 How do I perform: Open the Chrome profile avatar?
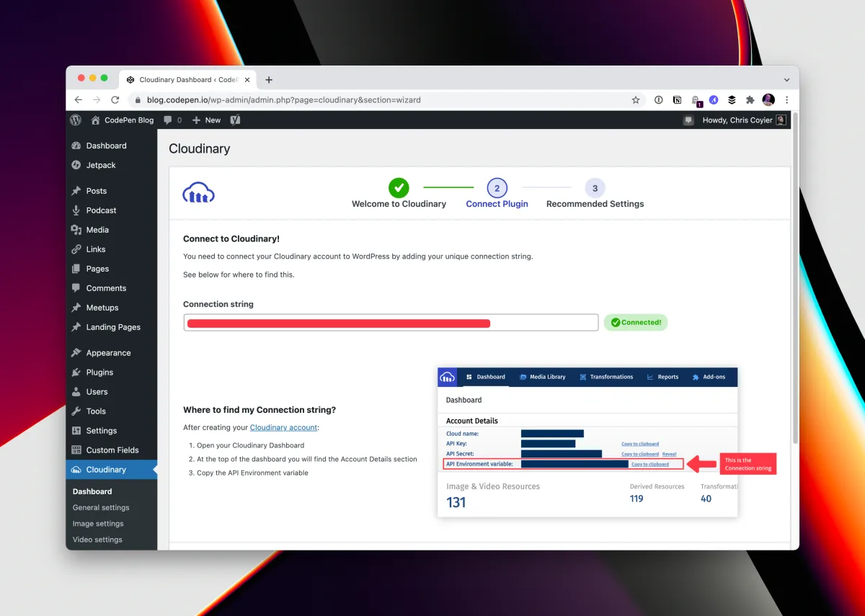(x=768, y=100)
